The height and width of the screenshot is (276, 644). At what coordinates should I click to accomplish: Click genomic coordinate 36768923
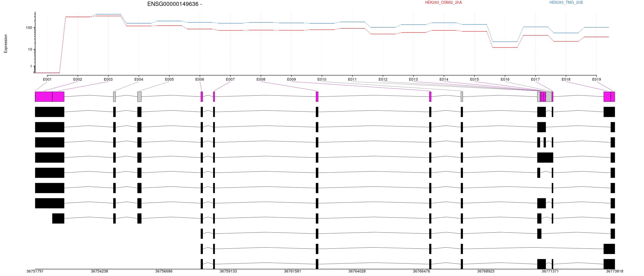click(486, 271)
